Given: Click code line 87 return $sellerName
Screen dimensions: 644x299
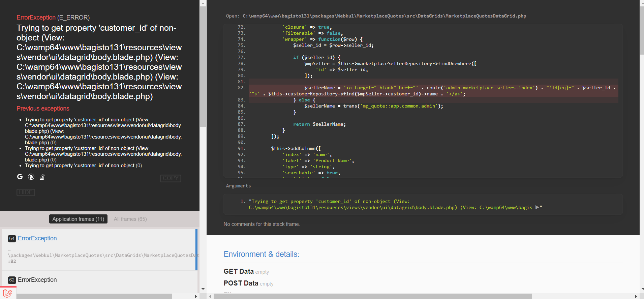Looking at the screenshot, I should 319,124.
